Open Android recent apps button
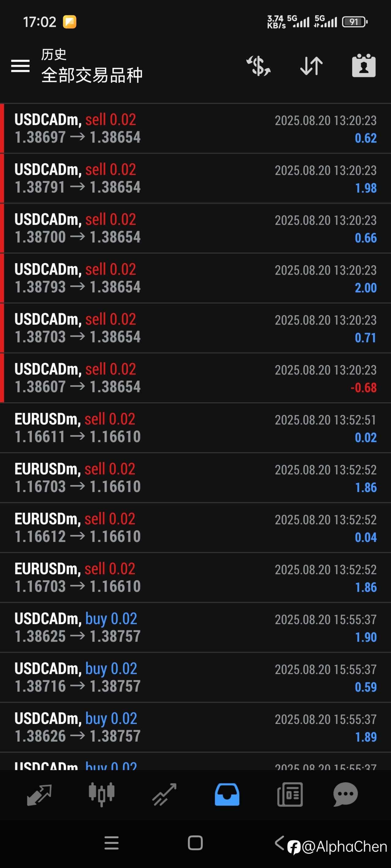 click(x=111, y=843)
